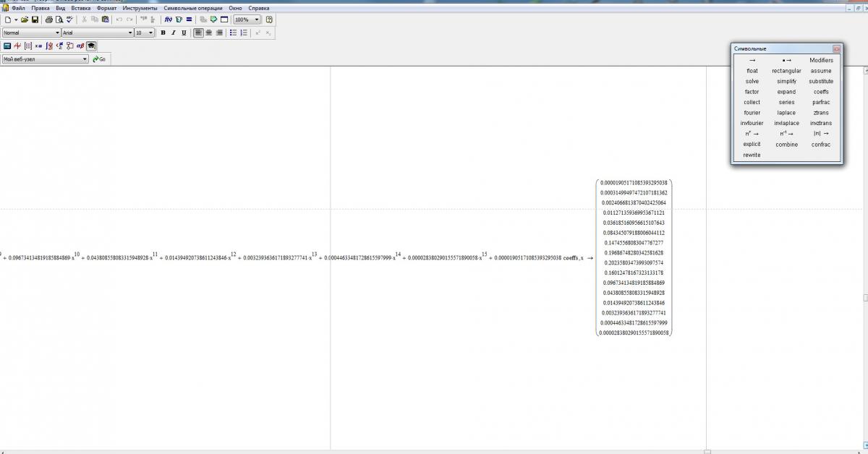Open the Graph toolbar

(17, 46)
